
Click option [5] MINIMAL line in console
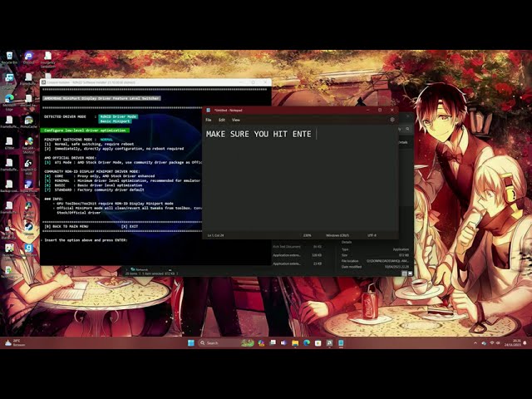tap(122, 180)
